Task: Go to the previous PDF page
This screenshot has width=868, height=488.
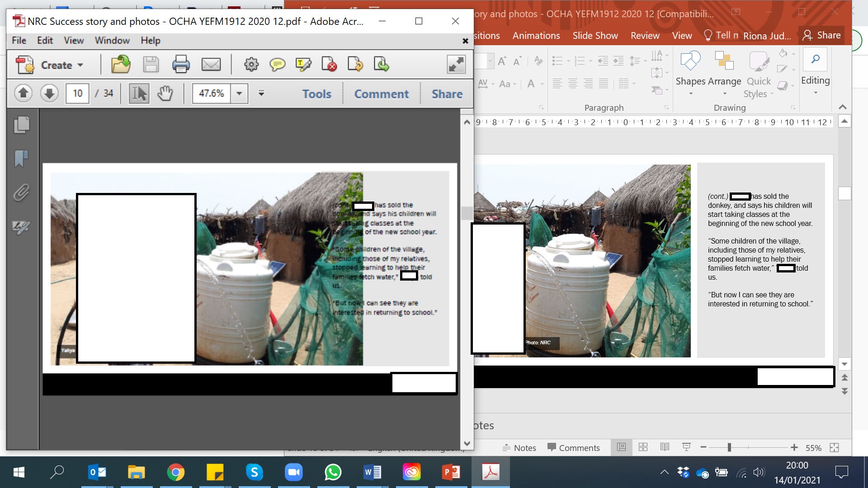Action: click(x=24, y=94)
